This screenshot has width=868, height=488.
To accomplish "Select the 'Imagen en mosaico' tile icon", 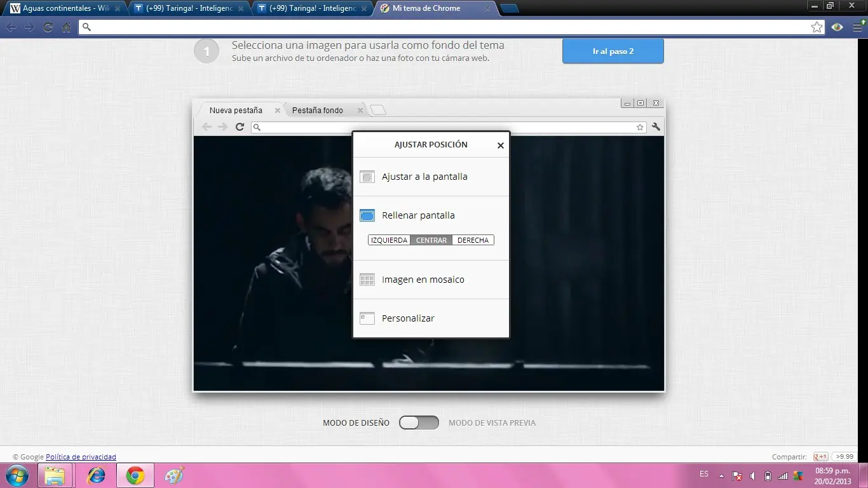I will pos(367,280).
